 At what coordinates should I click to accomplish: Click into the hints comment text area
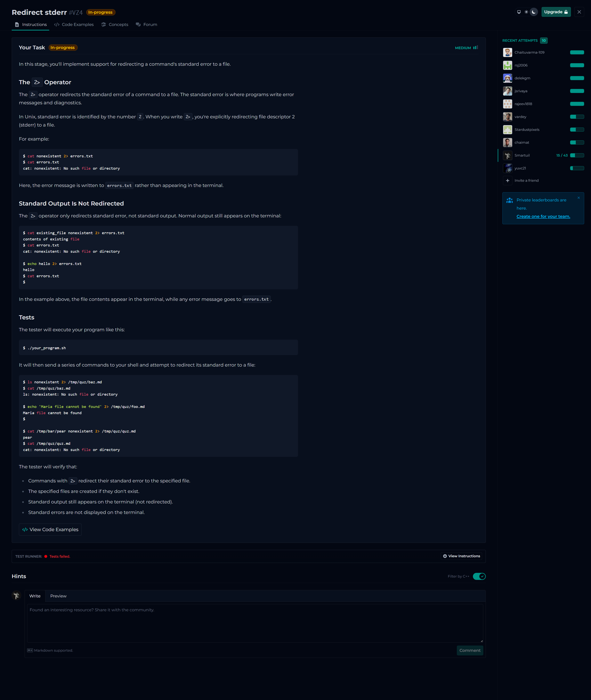point(255,623)
